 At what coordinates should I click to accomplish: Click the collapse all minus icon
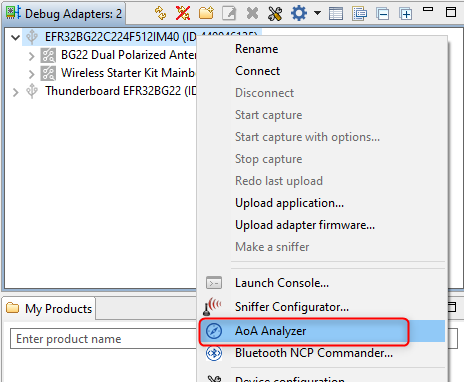tap(383, 14)
